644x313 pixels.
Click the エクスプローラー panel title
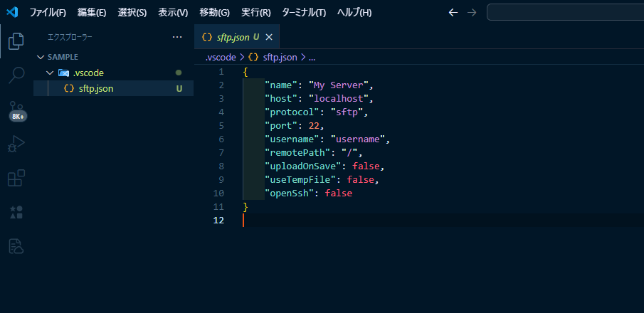coord(70,37)
